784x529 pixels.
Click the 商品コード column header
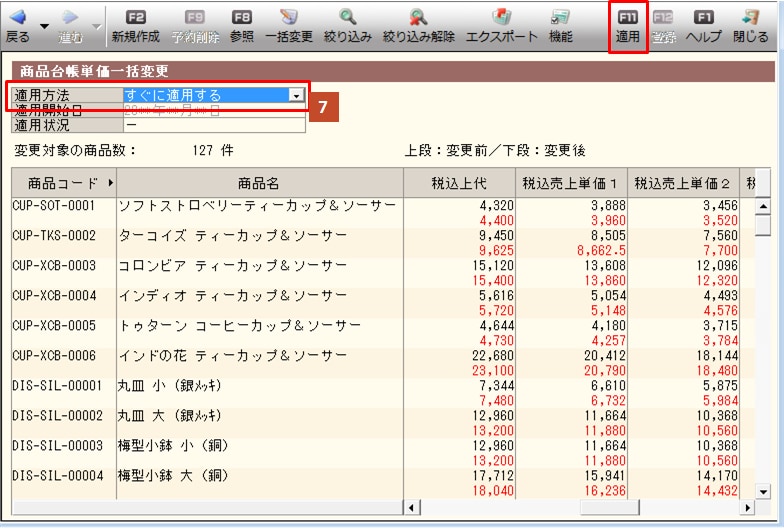64,183
